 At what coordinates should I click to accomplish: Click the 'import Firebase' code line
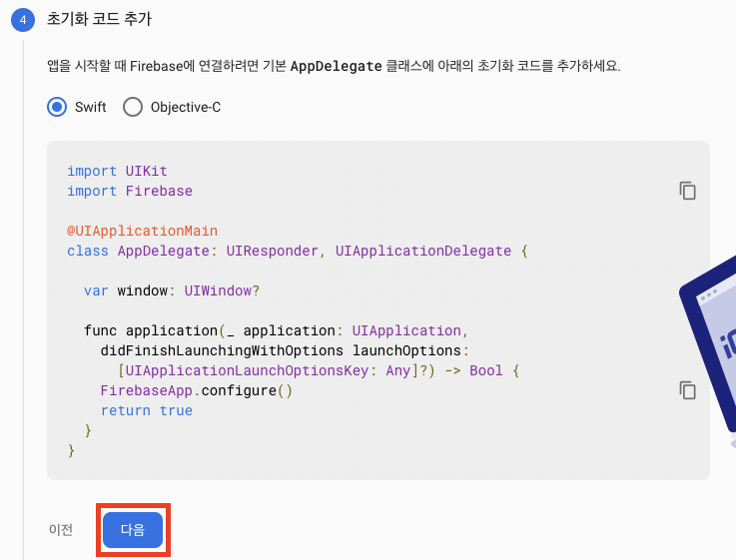click(130, 191)
